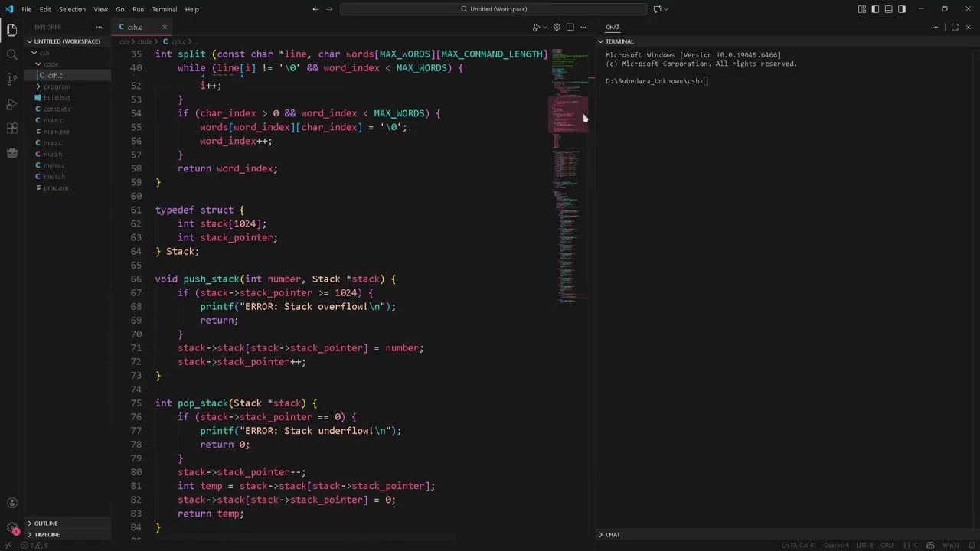Open the Manage gear in activity bar
Viewport: 980px width, 551px height.
(x=11, y=528)
